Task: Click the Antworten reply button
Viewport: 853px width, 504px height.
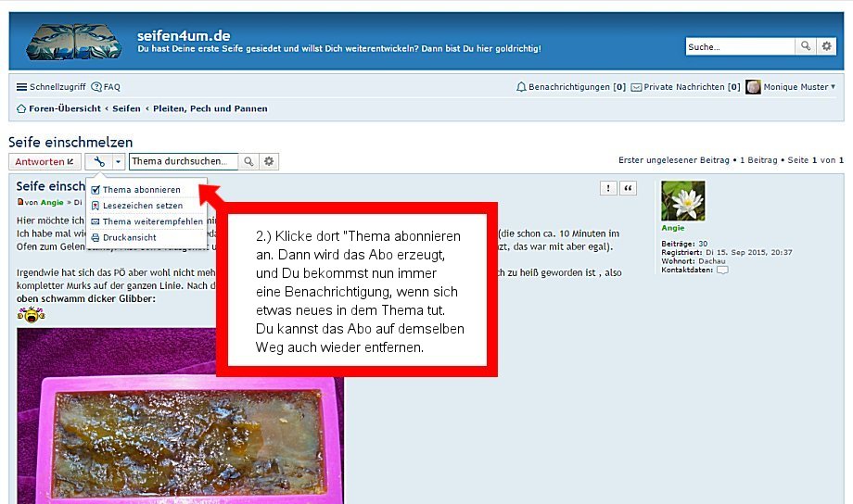Action: [x=45, y=161]
